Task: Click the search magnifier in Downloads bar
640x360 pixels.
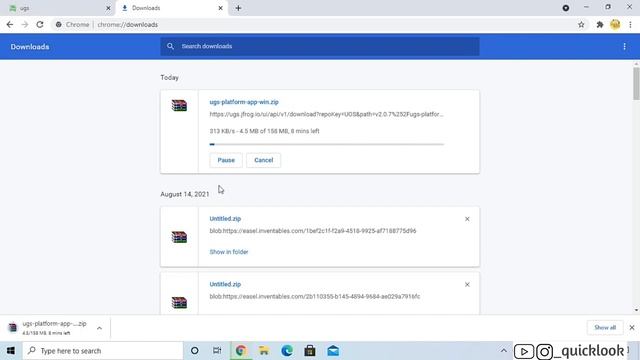Action: [170, 46]
